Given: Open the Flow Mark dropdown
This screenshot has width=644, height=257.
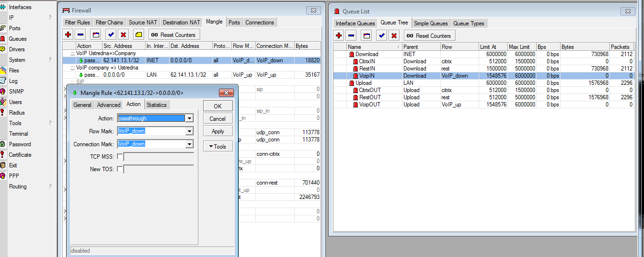Looking at the screenshot, I should click(190, 131).
